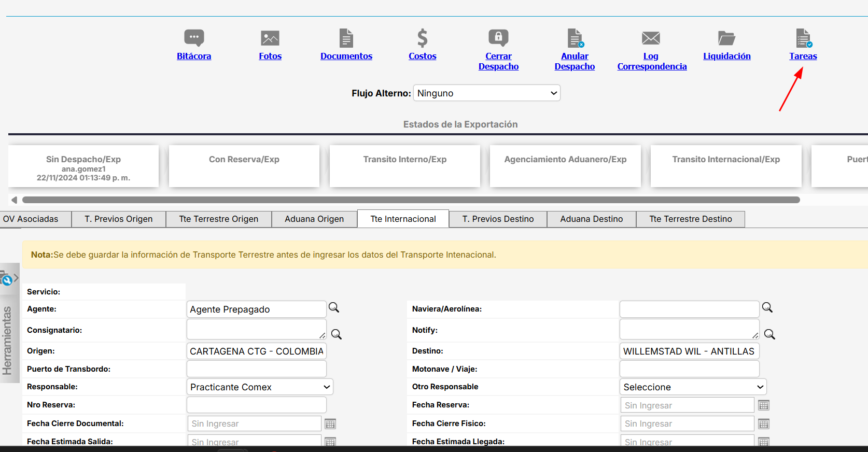Expand the Flujo Alterno dropdown
Viewport: 868px width, 452px height.
pos(486,93)
